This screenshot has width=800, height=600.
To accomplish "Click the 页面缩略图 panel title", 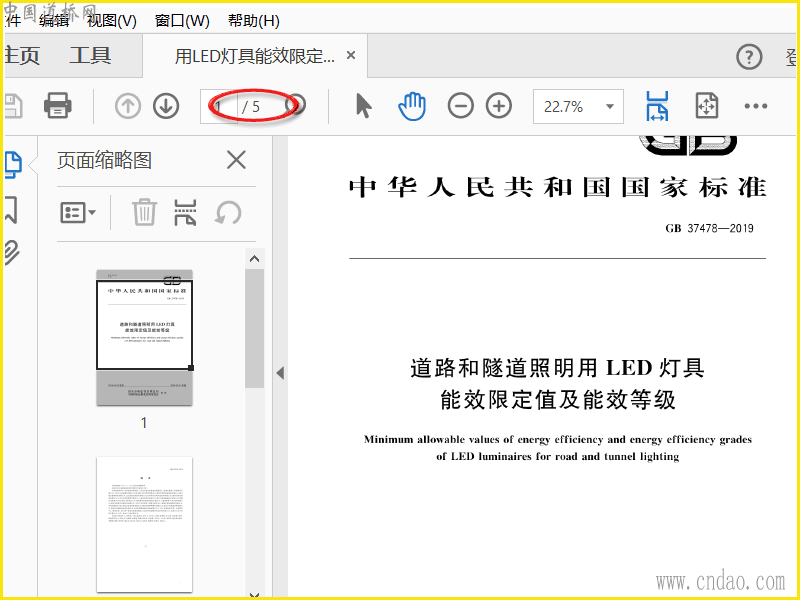I will tap(105, 160).
